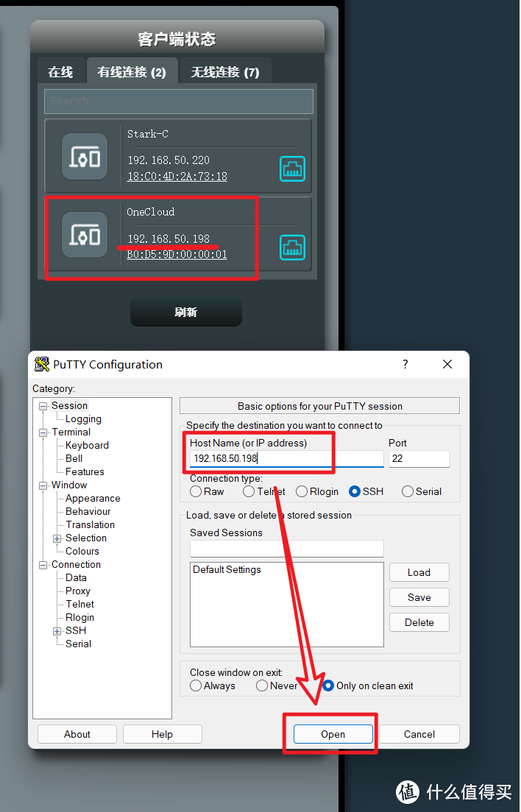Click the Save session button
Image resolution: width=521 pixels, height=812 pixels.
(x=419, y=597)
